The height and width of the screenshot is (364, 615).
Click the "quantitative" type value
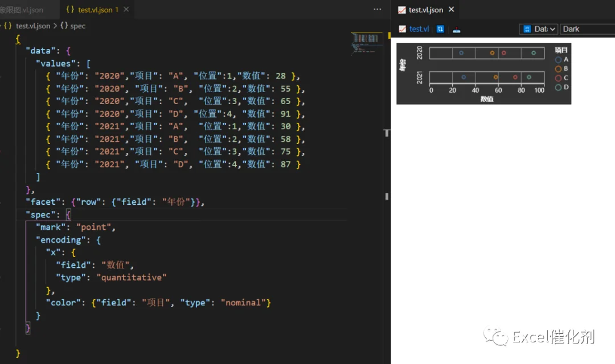pyautogui.click(x=132, y=278)
